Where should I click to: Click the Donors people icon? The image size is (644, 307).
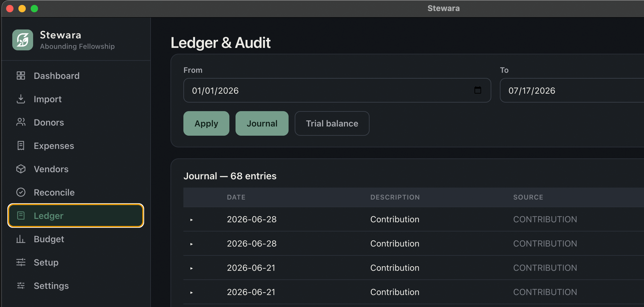pos(21,122)
